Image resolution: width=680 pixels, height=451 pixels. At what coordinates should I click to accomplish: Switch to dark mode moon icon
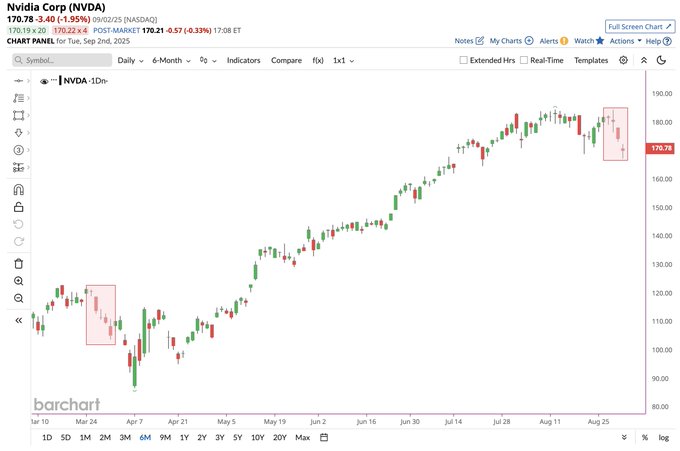click(661, 60)
